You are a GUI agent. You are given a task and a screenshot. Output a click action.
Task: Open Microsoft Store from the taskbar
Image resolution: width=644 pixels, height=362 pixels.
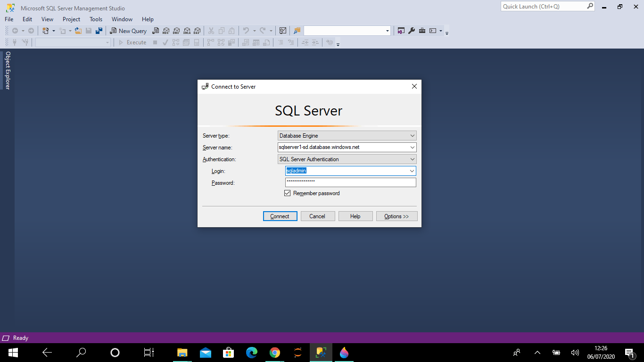(x=229, y=352)
